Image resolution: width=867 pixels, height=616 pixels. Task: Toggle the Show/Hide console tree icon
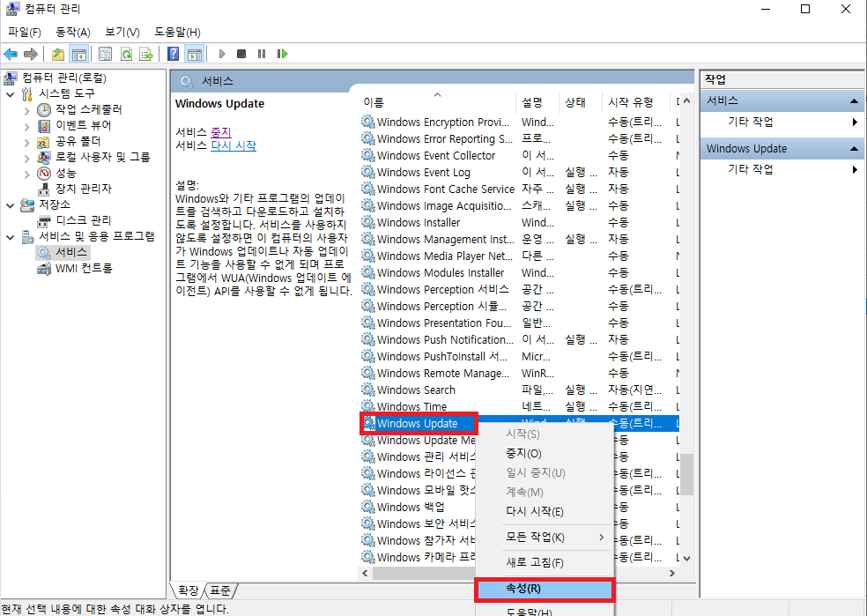[x=79, y=54]
